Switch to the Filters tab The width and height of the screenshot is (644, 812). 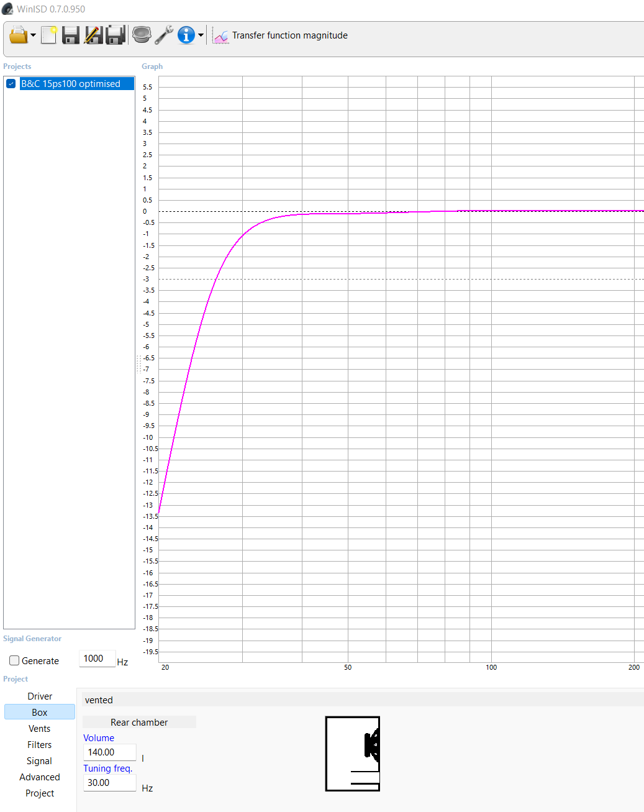coord(40,745)
